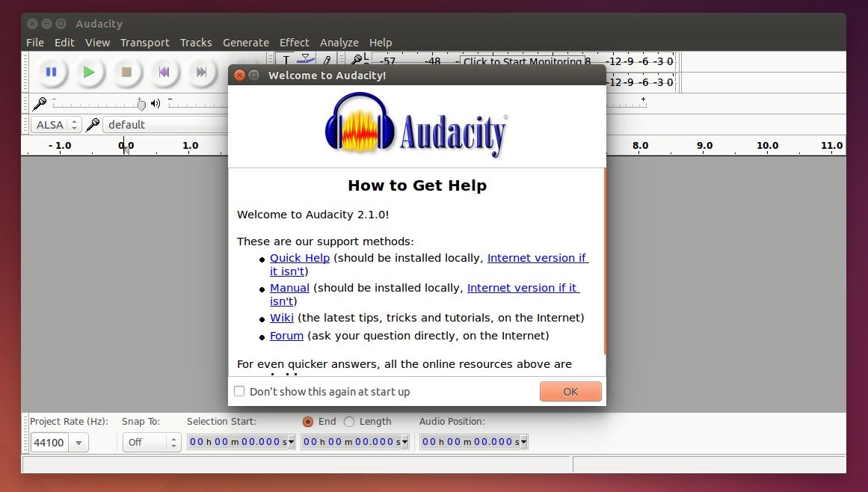Click the Welcome dialog vertical scrollbar
Screen dimensions: 868x492
tap(605, 261)
